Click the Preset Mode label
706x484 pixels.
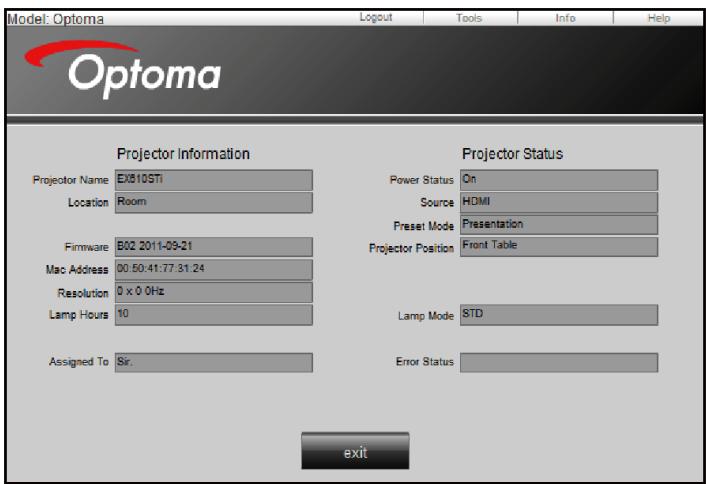click(x=423, y=226)
